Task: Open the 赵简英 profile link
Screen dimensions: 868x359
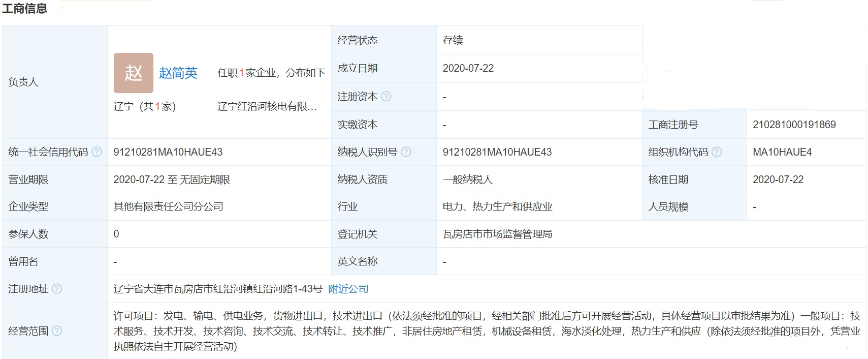Action: click(178, 73)
